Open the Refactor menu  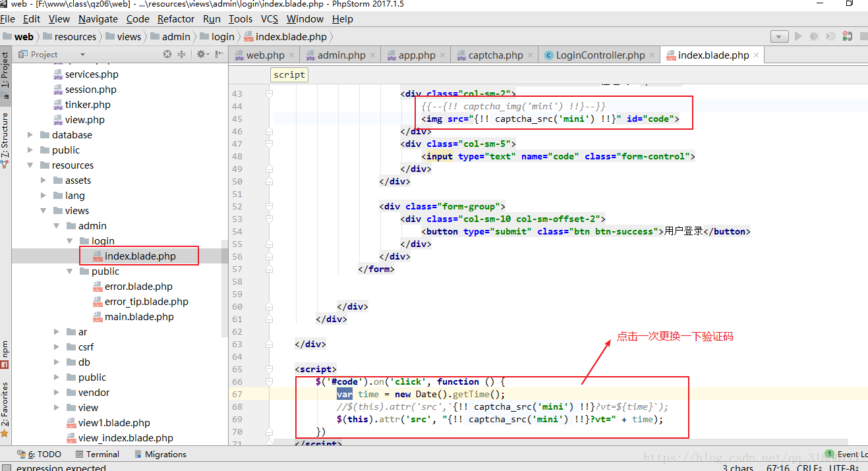(x=176, y=19)
